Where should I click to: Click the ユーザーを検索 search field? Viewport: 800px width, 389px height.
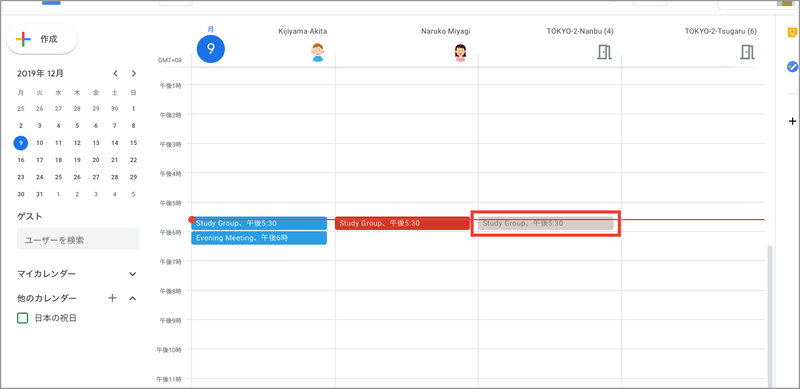point(78,239)
